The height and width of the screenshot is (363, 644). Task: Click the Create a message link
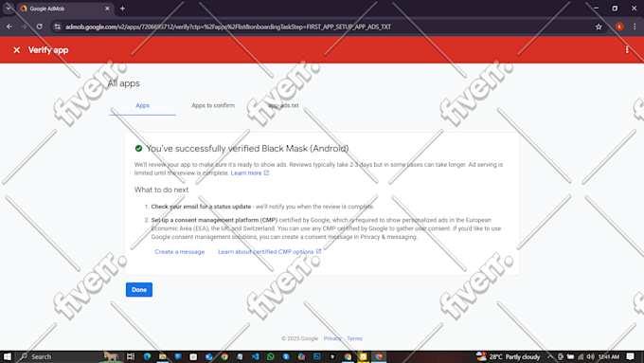click(x=180, y=251)
